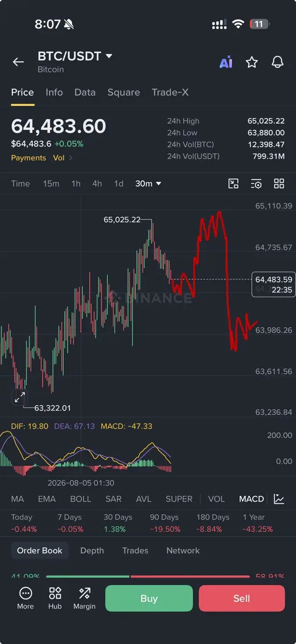Tap the 24h Vol(USDT) value 799.31M

point(269,156)
